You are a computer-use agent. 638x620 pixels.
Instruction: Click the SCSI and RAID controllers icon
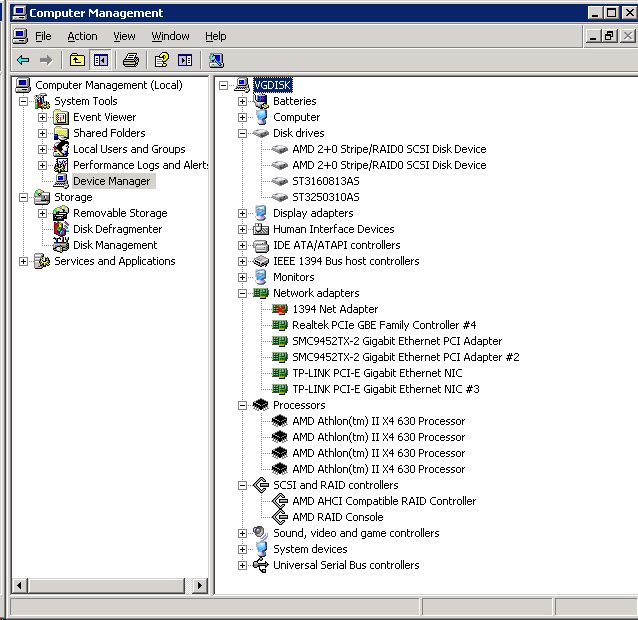pyautogui.click(x=261, y=485)
